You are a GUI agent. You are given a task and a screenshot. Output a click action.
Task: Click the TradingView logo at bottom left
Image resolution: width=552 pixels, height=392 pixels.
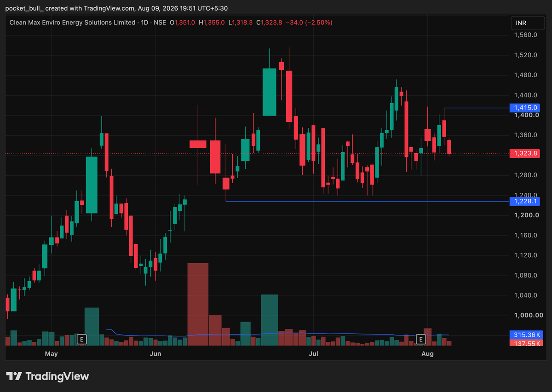click(x=47, y=376)
